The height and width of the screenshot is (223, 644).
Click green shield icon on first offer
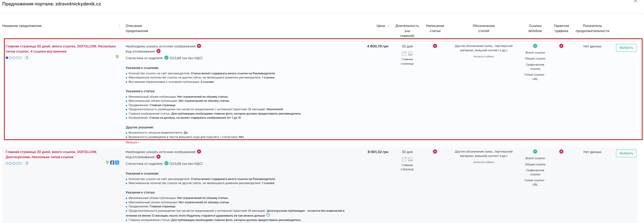click(x=117, y=57)
